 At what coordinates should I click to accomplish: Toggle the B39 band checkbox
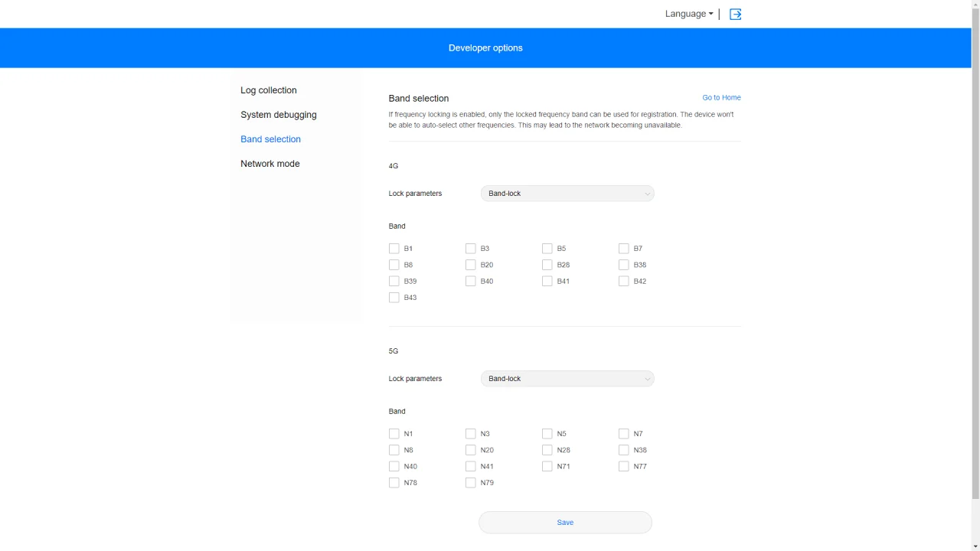394,281
